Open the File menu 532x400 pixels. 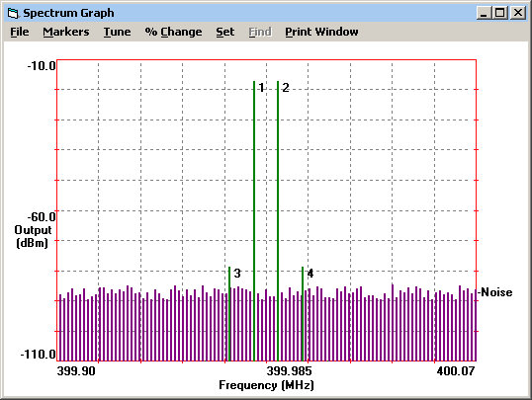click(20, 32)
